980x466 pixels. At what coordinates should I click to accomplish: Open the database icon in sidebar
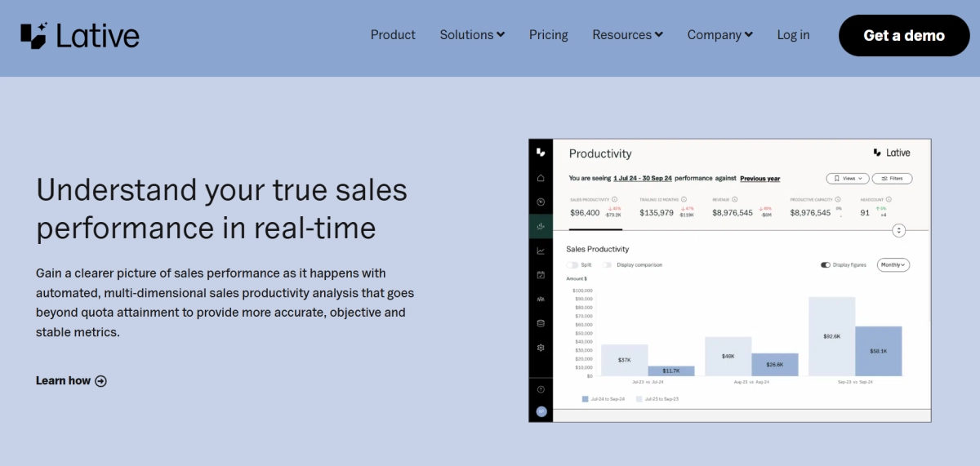click(541, 323)
